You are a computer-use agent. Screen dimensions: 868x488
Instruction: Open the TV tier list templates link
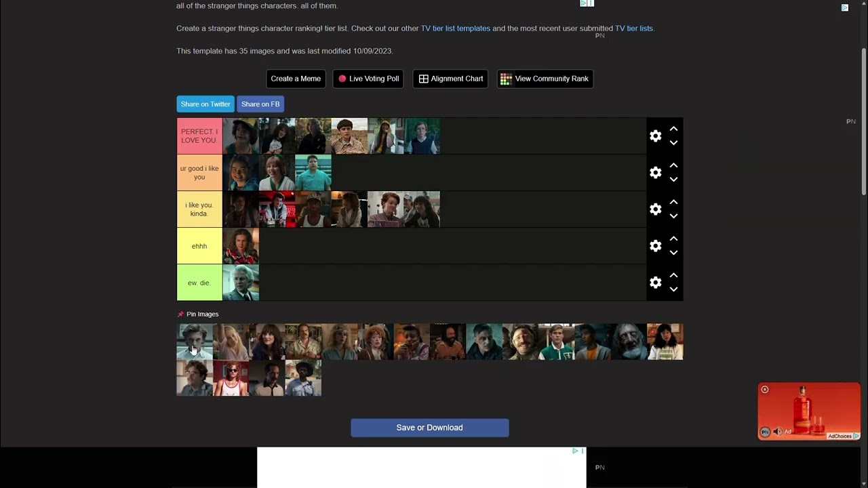point(456,28)
